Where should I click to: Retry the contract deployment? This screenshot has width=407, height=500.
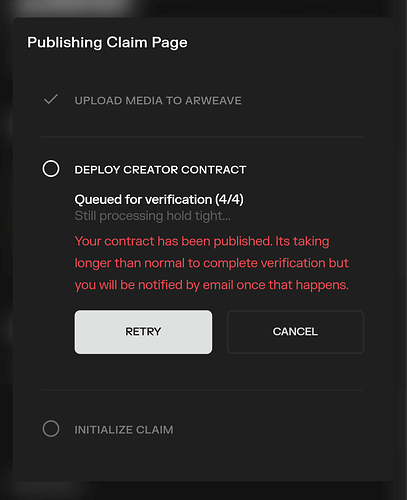coord(143,332)
